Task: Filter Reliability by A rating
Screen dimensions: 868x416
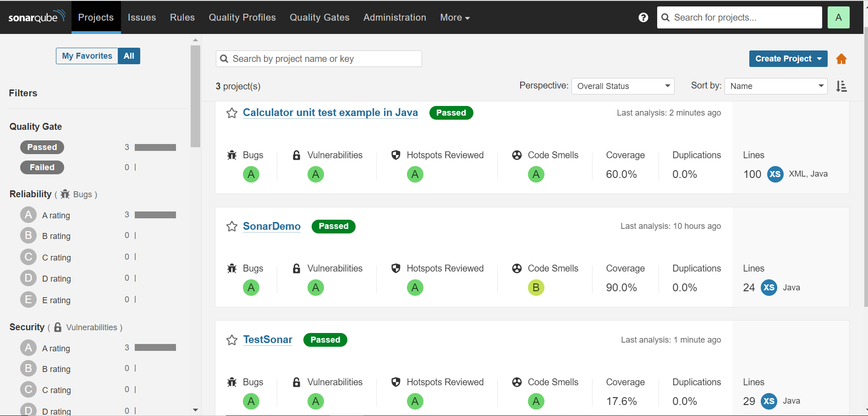Action: click(x=98, y=215)
